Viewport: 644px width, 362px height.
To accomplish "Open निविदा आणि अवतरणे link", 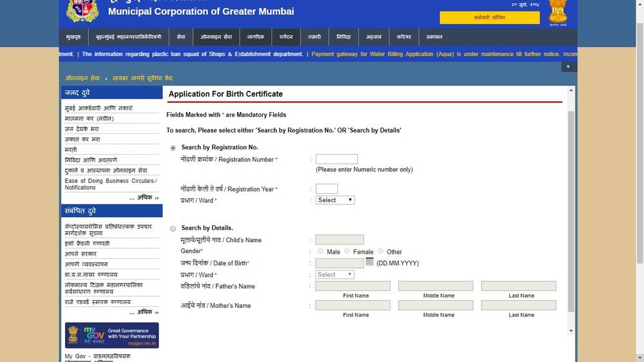I will [x=91, y=160].
